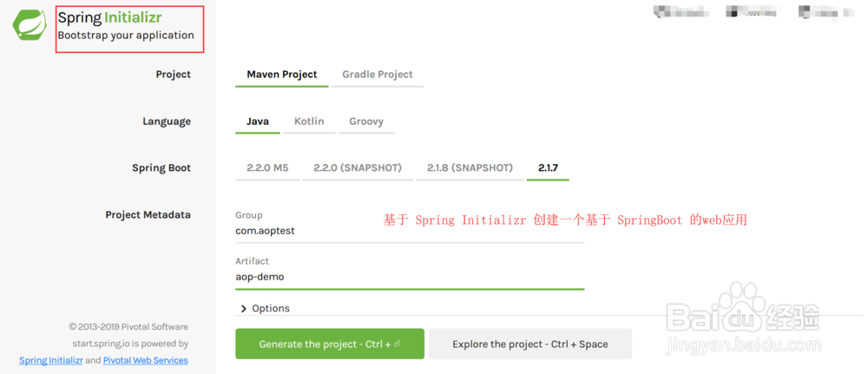
Task: Click the Options chevron arrow icon
Action: click(244, 309)
